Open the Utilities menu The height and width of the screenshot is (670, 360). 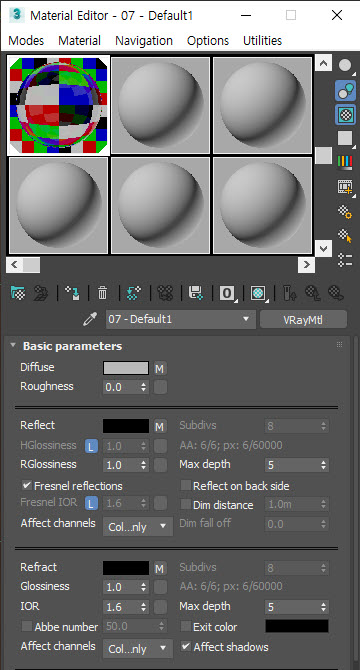point(263,41)
